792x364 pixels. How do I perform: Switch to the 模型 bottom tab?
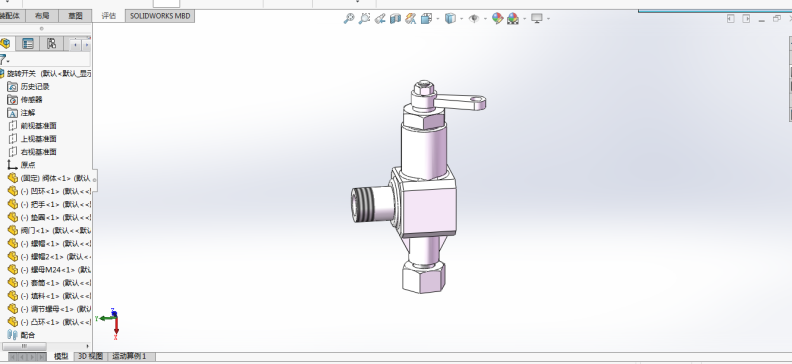(x=61, y=356)
